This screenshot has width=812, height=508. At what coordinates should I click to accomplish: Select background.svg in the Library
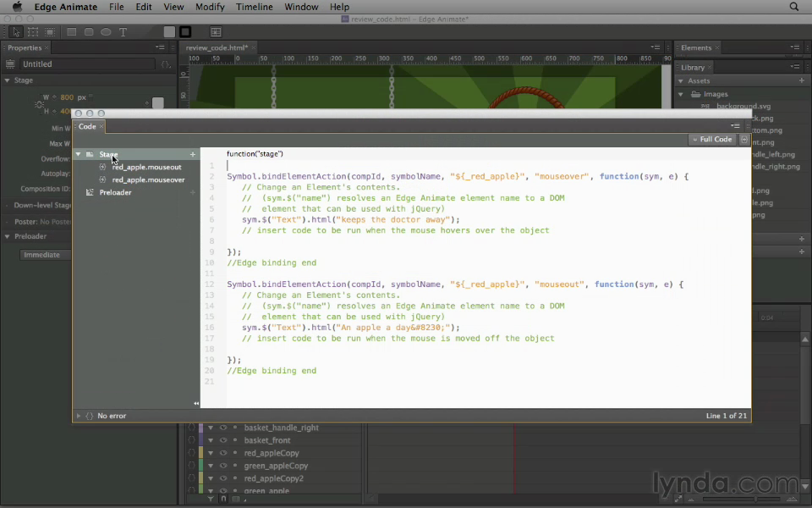point(743,107)
